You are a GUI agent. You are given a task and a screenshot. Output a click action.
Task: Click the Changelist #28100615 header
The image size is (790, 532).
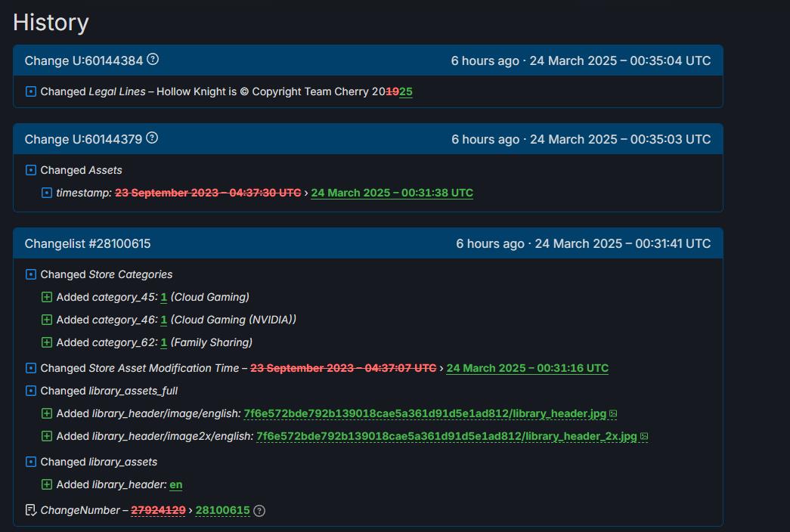(x=88, y=243)
